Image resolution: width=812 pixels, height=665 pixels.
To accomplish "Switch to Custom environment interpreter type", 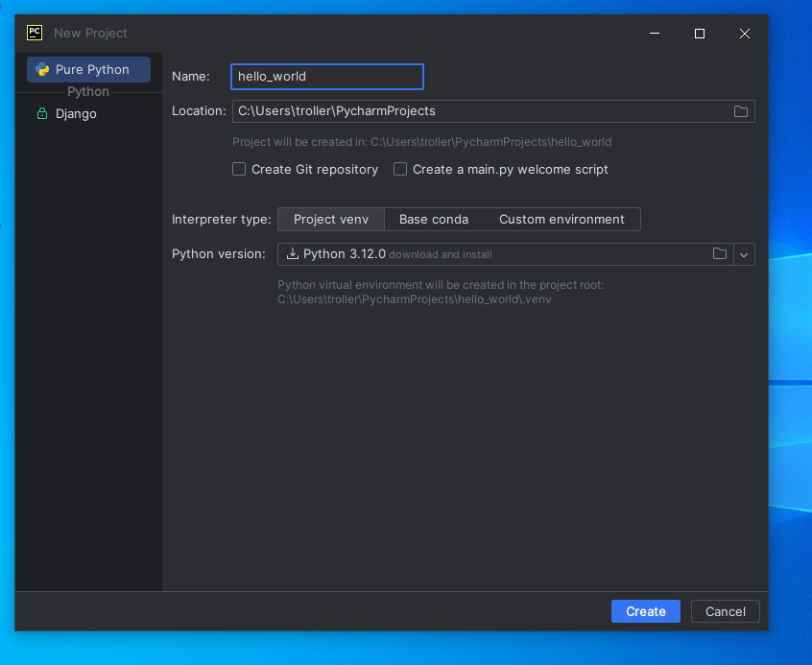I will tap(561, 220).
